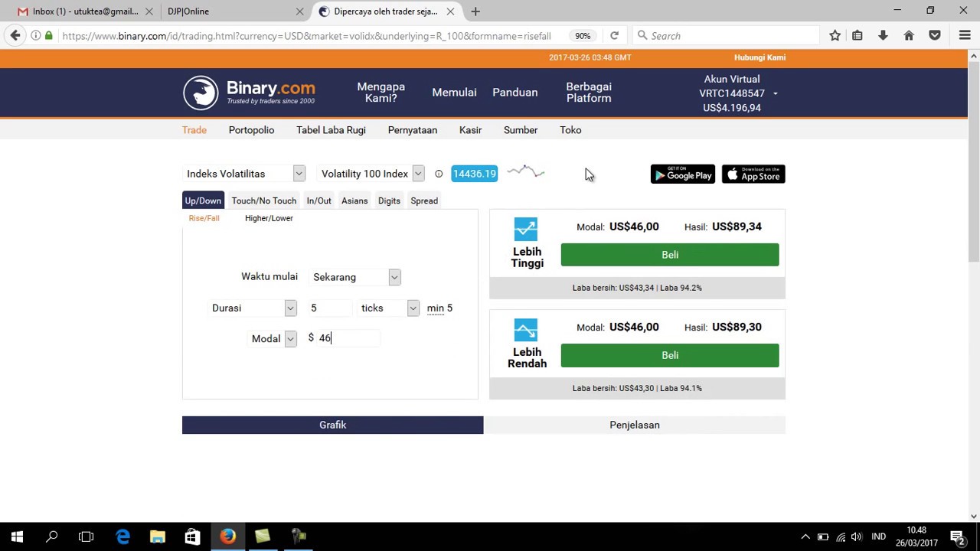Switch to Rise/Fall sub-tab
This screenshot has height=551, width=980.
coord(204,218)
